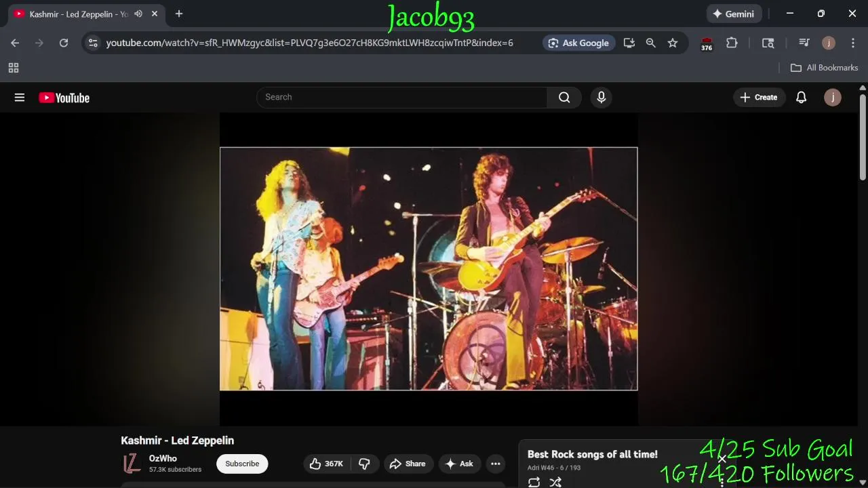
Task: Click the Led Zeppelin video player
Action: click(429, 268)
